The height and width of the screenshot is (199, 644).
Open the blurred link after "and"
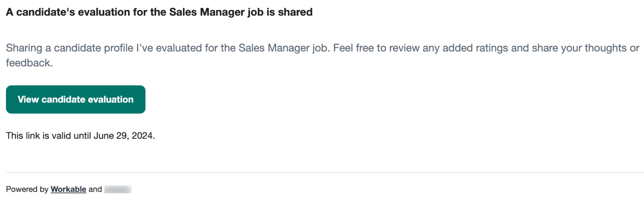tap(118, 189)
